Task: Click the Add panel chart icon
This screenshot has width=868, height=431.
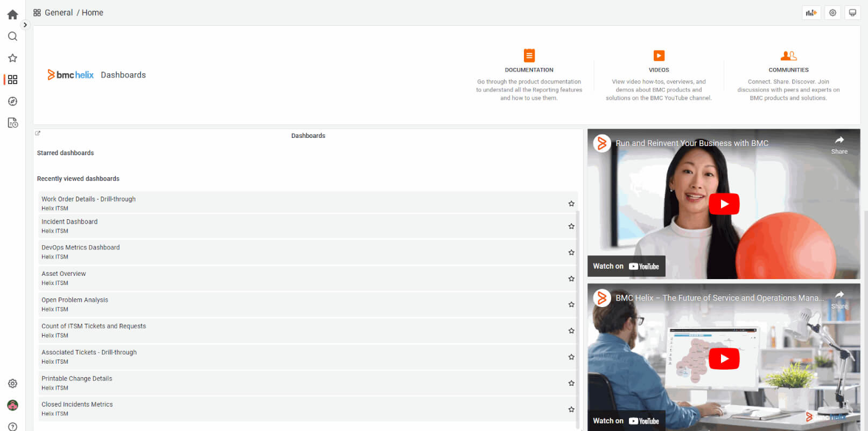Action: [811, 12]
